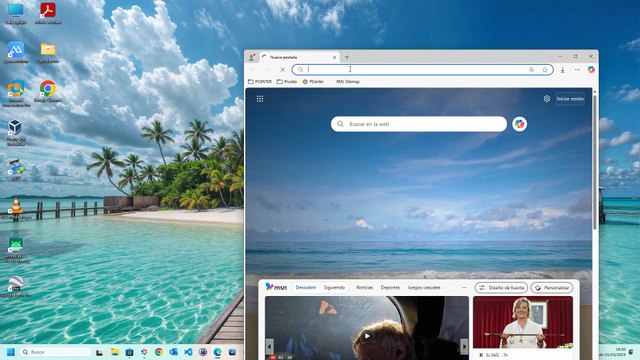Select VLC media player desktop icon
The height and width of the screenshot is (360, 640).
[16, 208]
